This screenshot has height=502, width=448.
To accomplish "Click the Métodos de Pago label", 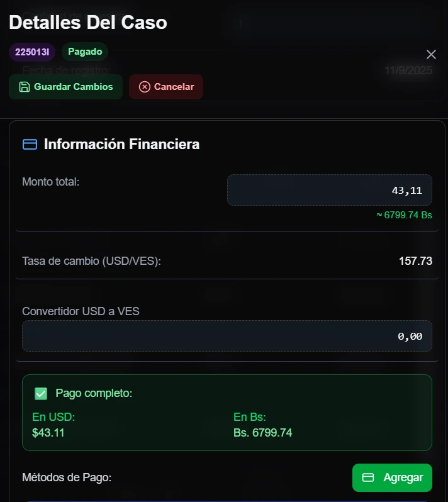I will 67,477.
